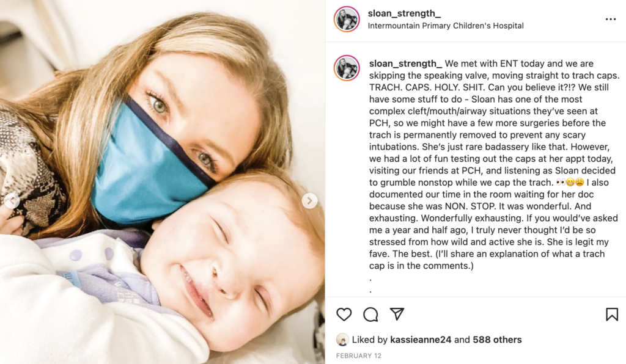Image resolution: width=626 pixels, height=364 pixels.
Task: Open Intermountain Primary Children's Hospital location
Action: point(446,26)
